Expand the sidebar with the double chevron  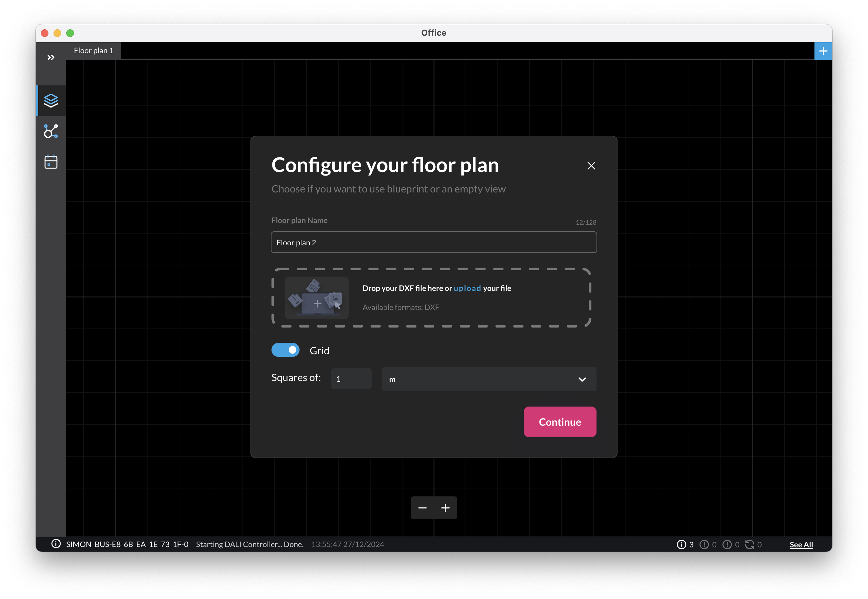(x=51, y=57)
